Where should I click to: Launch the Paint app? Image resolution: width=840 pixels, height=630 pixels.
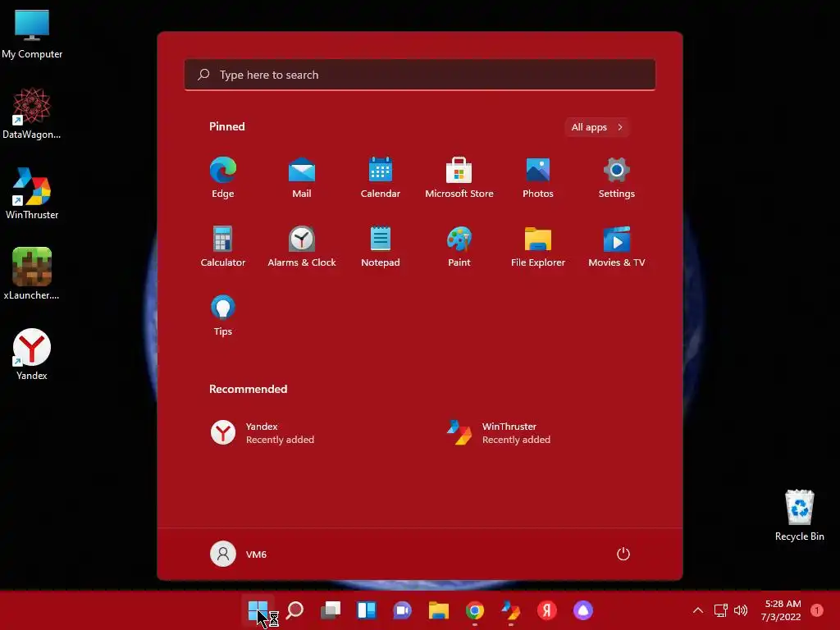459,246
